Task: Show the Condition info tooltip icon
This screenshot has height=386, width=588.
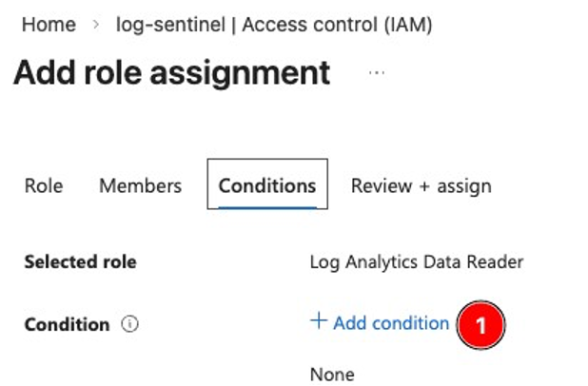Action: [130, 324]
